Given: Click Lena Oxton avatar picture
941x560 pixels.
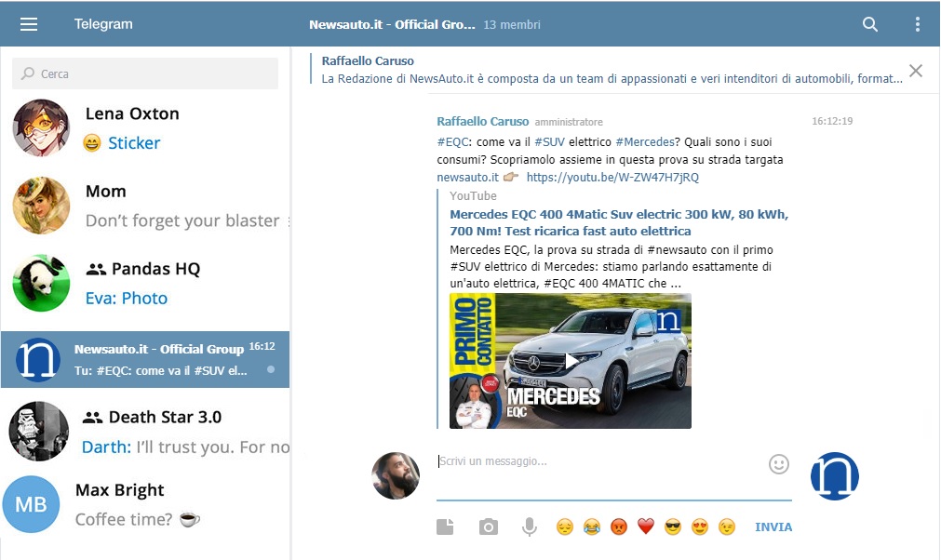Looking at the screenshot, I should tap(41, 128).
